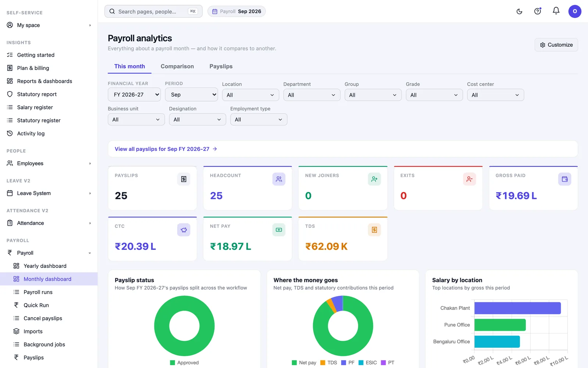Viewport: 588px width, 368px height.
Task: Expand the Employees sidebar item
Action: tap(49, 163)
